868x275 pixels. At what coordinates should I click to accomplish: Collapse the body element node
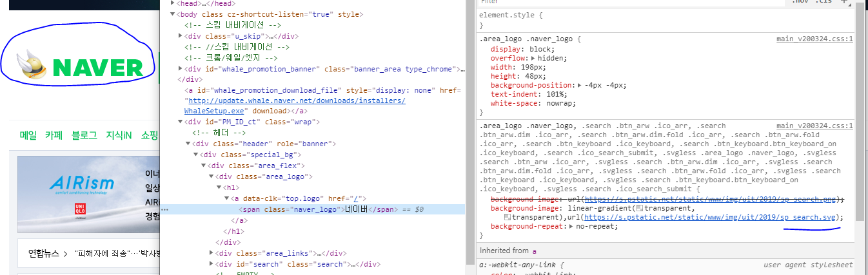tap(172, 14)
